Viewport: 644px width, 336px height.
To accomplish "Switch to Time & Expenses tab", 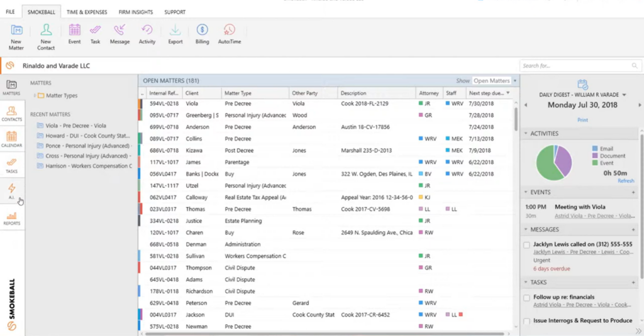I will tap(87, 12).
